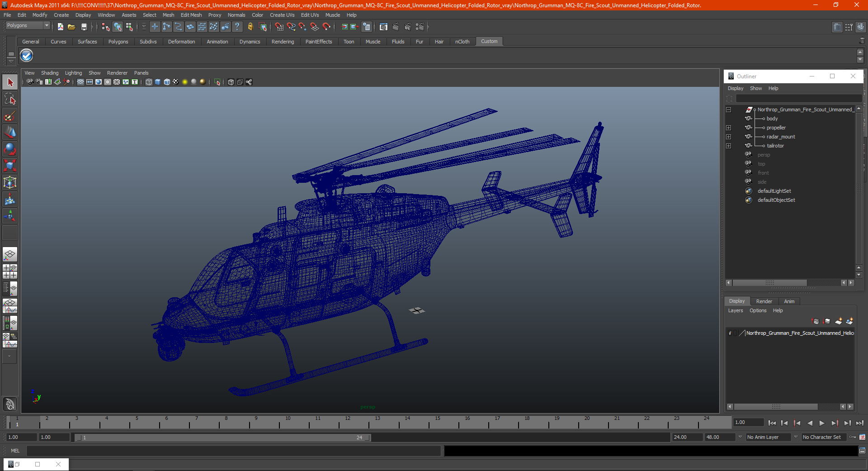Click current frame field showing 1.00
This screenshot has width=868, height=471.
[748, 423]
